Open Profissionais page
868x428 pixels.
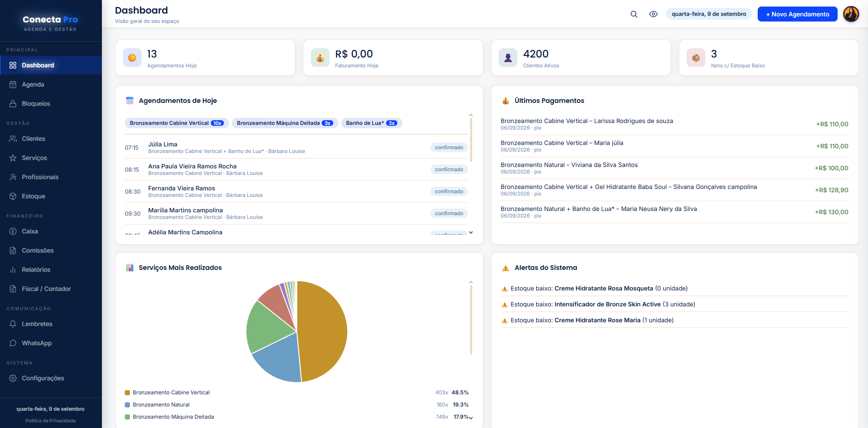(51, 177)
